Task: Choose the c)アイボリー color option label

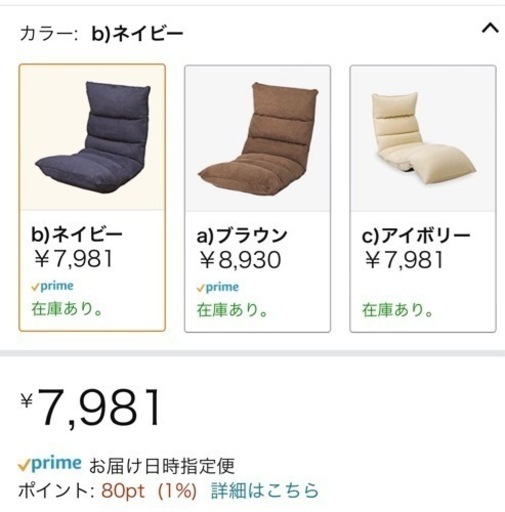Action: 416,236
